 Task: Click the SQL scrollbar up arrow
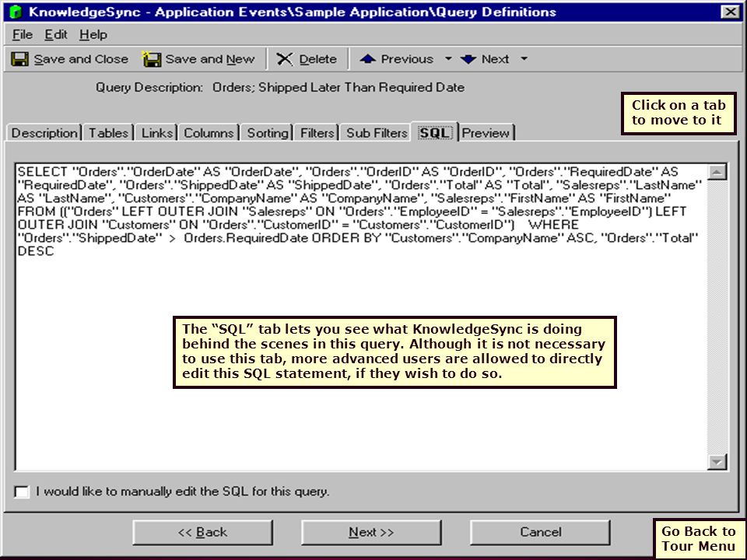pos(717,172)
